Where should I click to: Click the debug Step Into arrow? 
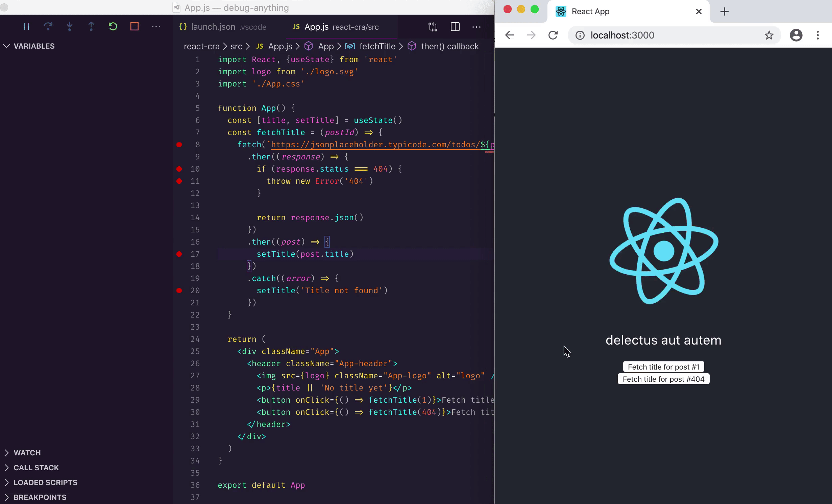(x=70, y=26)
